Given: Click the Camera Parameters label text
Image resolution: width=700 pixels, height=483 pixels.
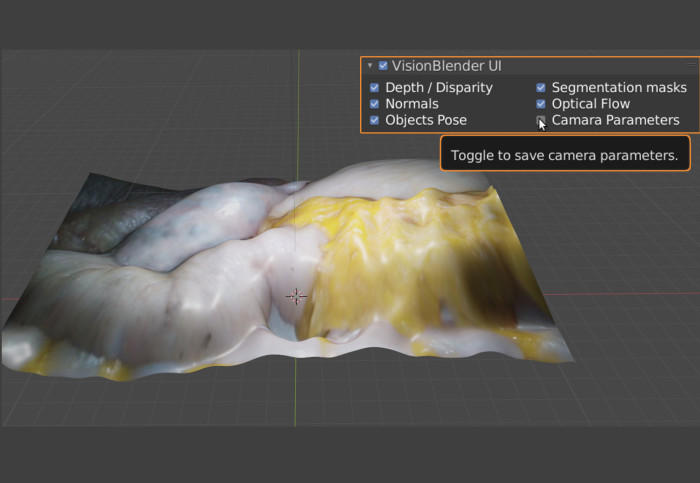Looking at the screenshot, I should (x=615, y=120).
